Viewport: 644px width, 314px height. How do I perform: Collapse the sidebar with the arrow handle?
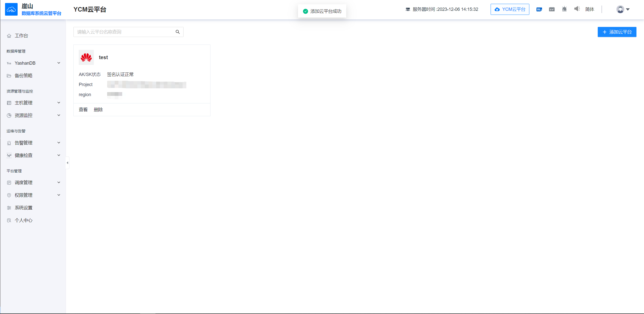click(67, 163)
